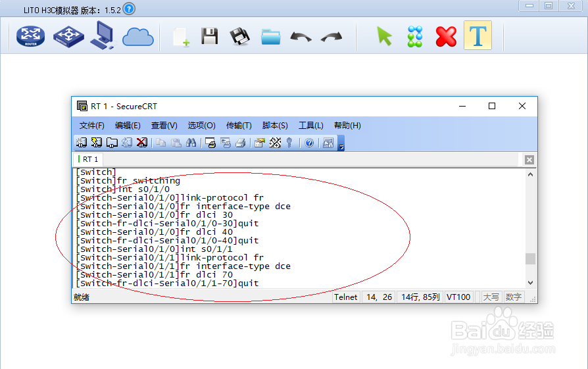Open SecureCRT Keymap Editor icon
This screenshot has height=369, width=588.
tap(275, 143)
